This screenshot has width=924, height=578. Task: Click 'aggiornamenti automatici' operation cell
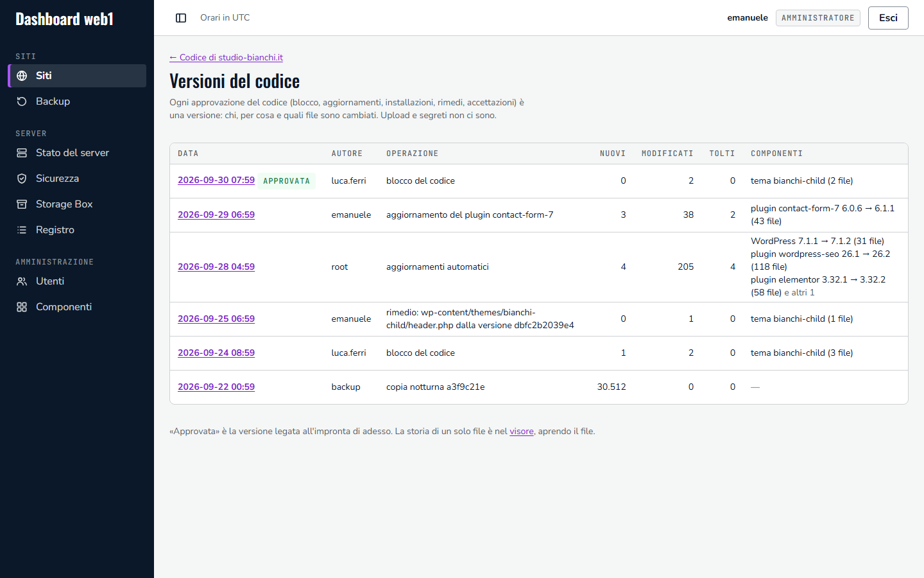click(438, 267)
